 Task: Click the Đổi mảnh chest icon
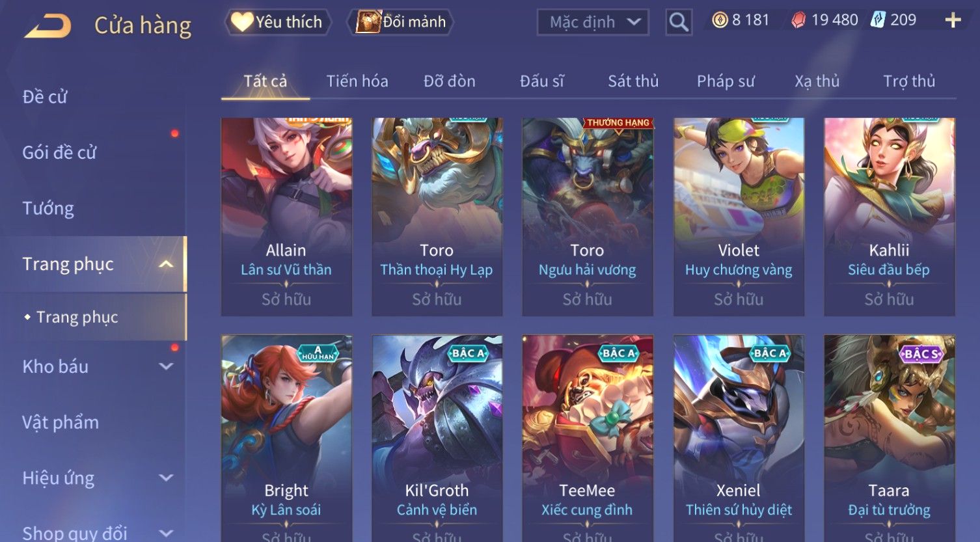368,22
